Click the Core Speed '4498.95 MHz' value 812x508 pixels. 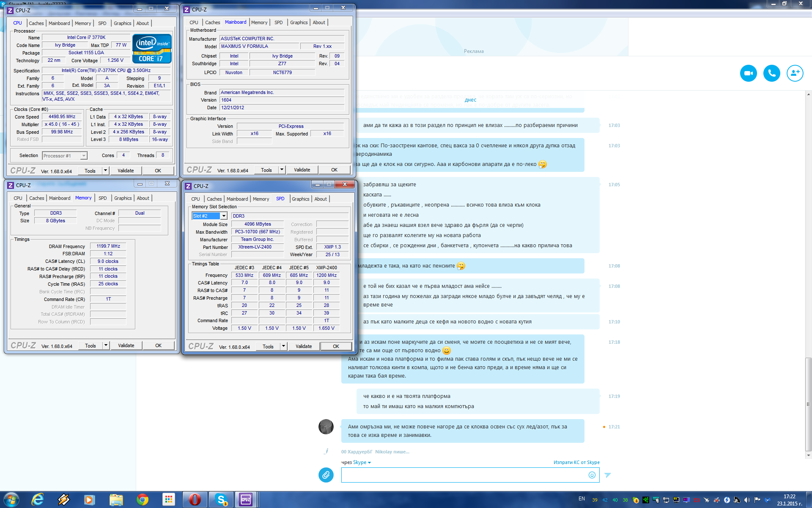click(62, 117)
